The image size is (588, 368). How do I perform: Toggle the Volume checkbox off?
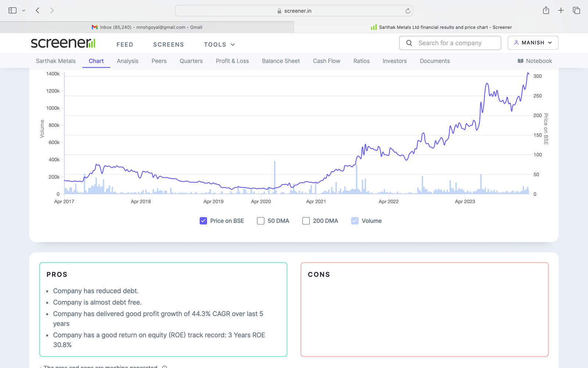[x=355, y=221]
